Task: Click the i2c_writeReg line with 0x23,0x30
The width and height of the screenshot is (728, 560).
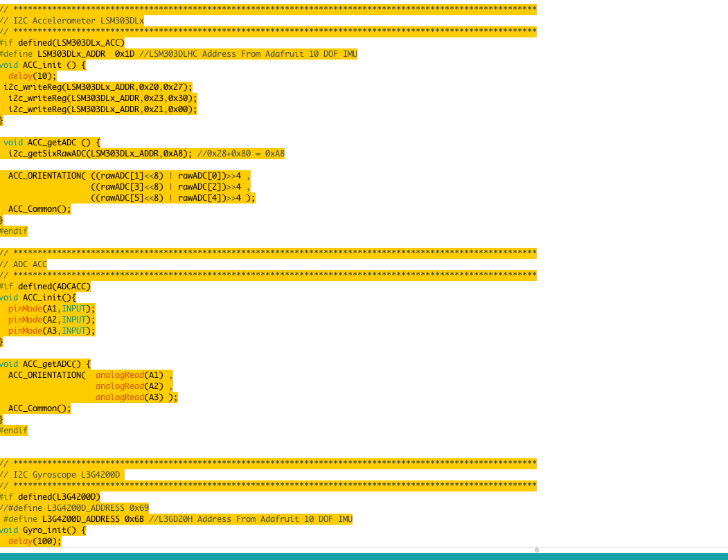Action: pyautogui.click(x=103, y=98)
